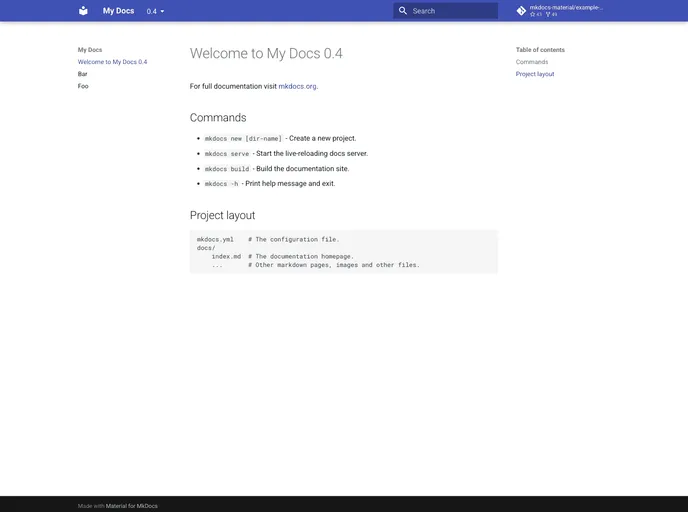Click the search magnifier icon
This screenshot has width=688, height=512.
pyautogui.click(x=402, y=11)
